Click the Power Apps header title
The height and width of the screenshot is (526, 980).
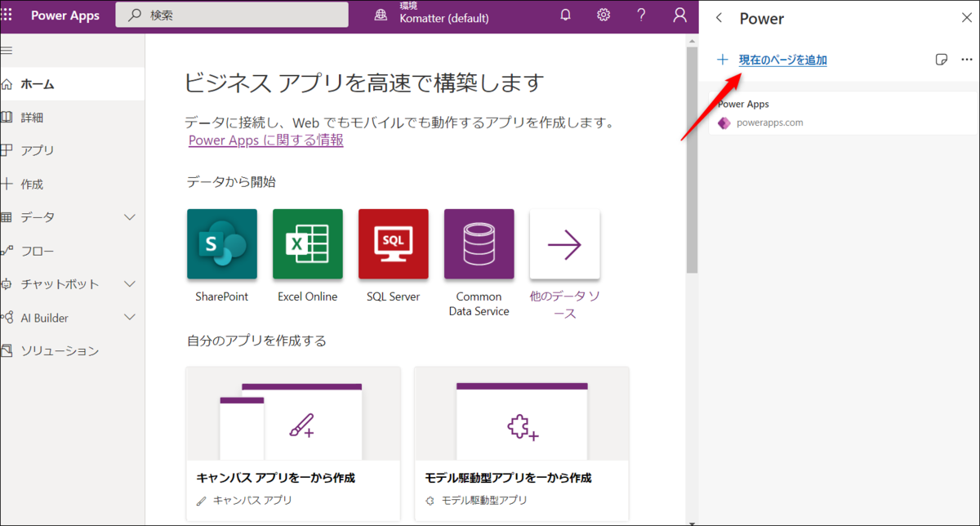tap(65, 16)
